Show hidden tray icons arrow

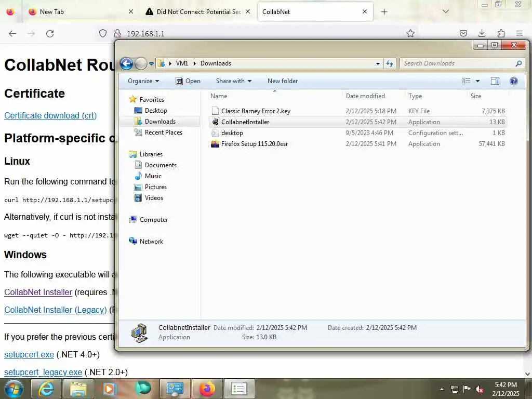click(x=442, y=389)
